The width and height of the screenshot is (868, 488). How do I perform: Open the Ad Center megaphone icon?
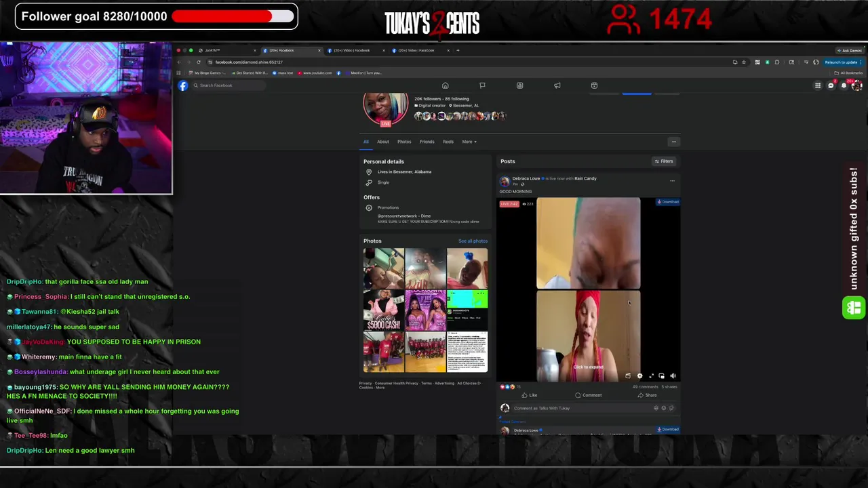tap(557, 85)
